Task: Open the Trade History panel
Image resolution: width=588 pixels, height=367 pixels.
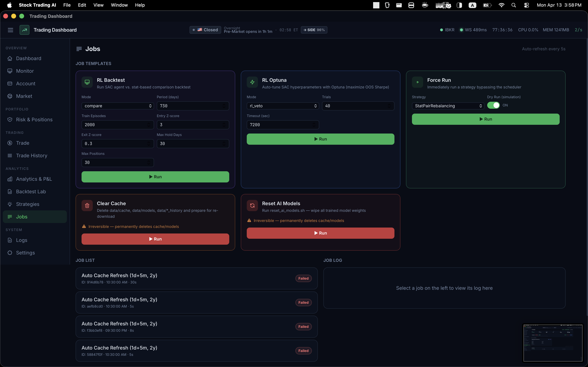Action: (31, 155)
